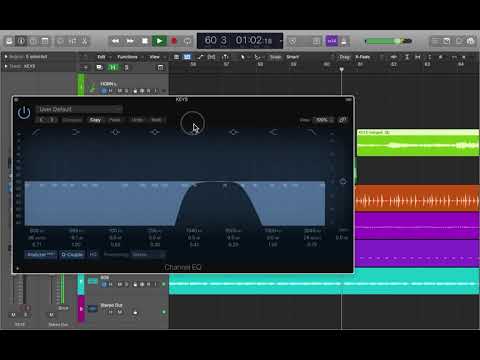Open the LCD display mode dropdown arrow
480x360 pixels.
coord(281,41)
